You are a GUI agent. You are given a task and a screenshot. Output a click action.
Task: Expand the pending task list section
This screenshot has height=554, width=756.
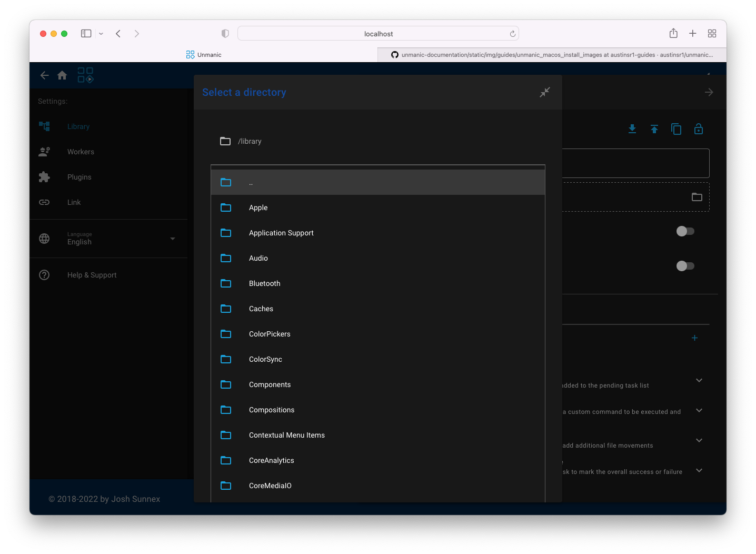(699, 380)
